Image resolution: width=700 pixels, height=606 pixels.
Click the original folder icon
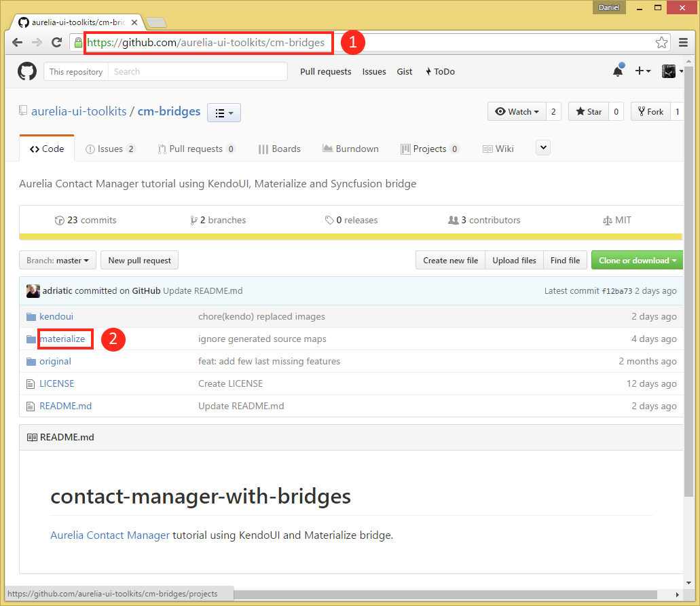click(31, 362)
